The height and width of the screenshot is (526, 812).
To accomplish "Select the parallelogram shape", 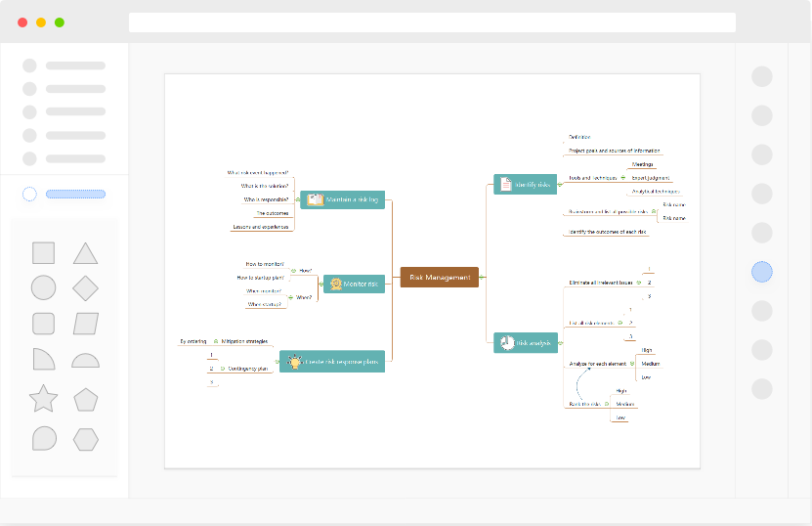I will (x=86, y=324).
